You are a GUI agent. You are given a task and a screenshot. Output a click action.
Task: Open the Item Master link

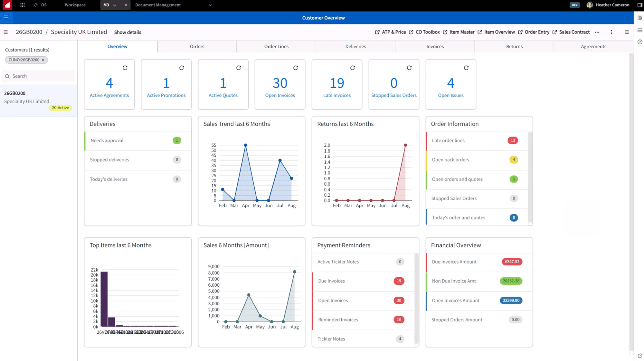coord(459,32)
